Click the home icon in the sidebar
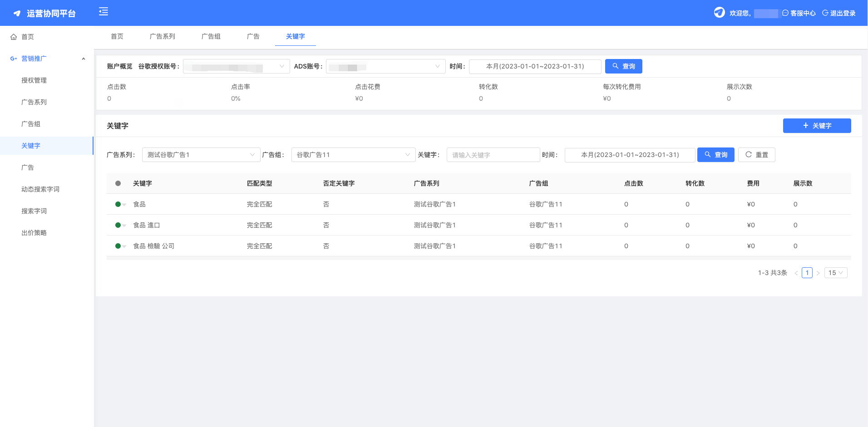 click(x=14, y=37)
